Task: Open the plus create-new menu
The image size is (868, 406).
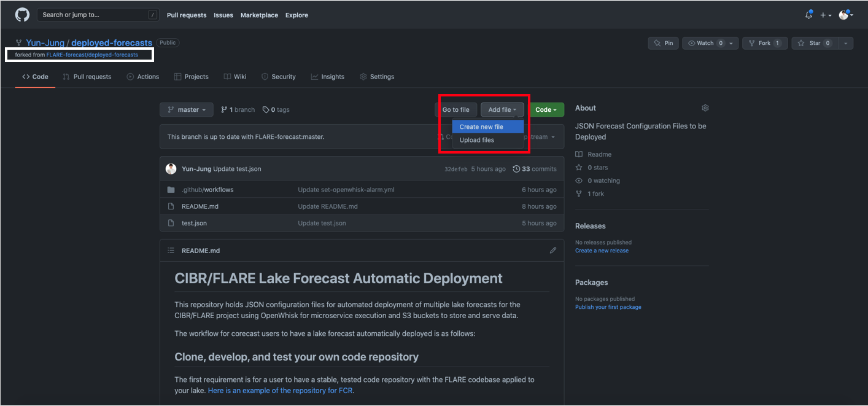Action: 826,15
